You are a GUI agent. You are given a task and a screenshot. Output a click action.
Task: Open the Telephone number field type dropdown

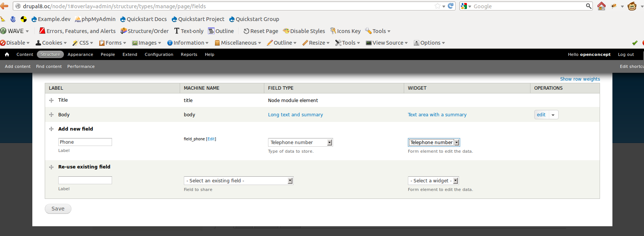click(300, 142)
